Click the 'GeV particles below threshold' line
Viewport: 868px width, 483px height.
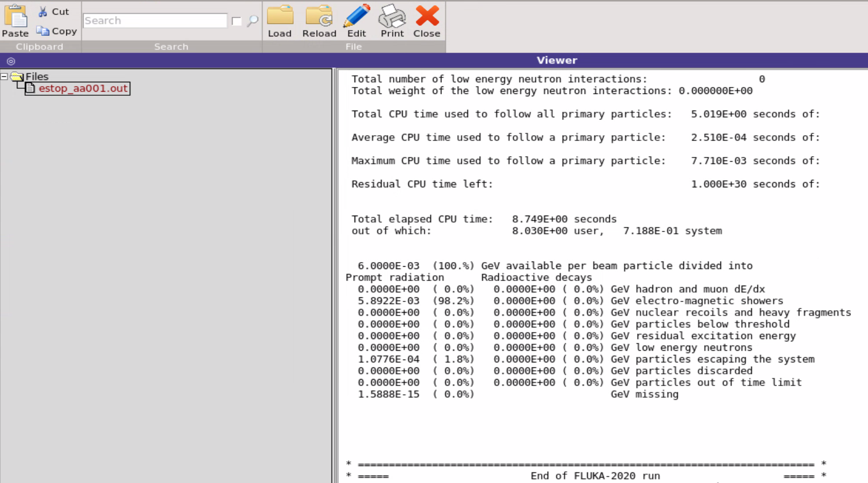point(700,324)
